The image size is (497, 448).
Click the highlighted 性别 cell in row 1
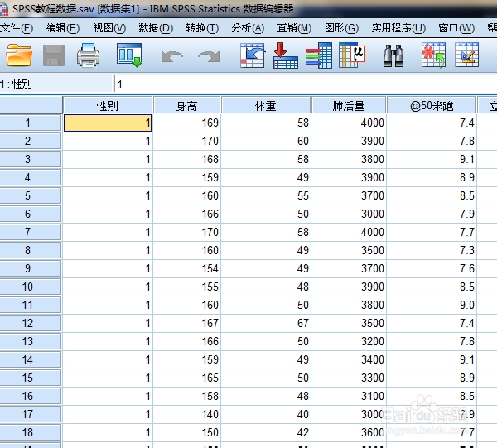[108, 123]
